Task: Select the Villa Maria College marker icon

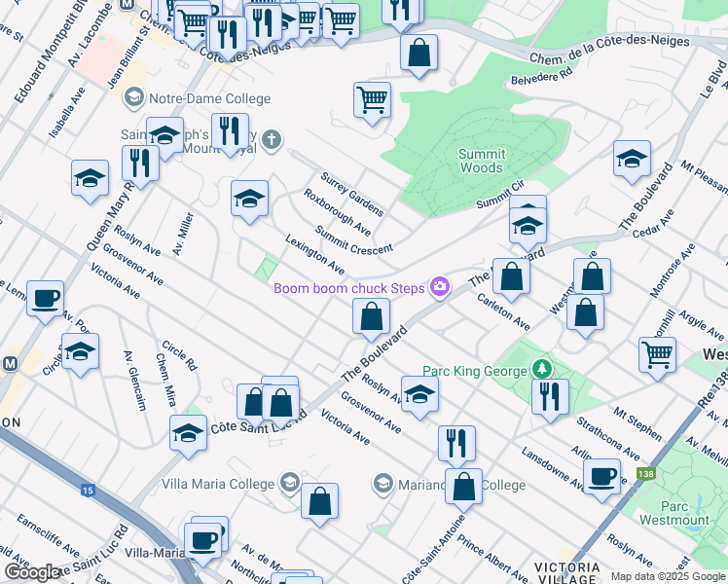Action: coord(289,482)
